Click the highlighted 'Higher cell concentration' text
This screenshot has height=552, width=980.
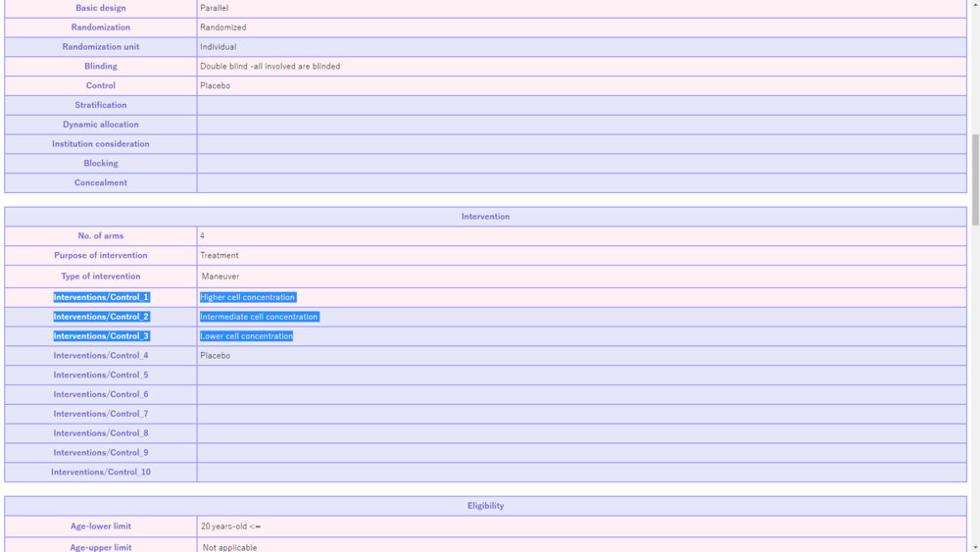[247, 297]
